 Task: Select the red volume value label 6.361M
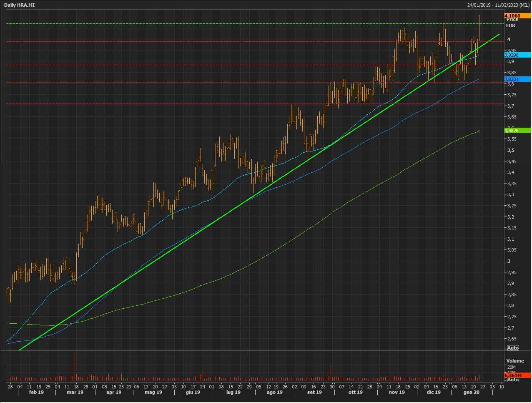tap(517, 375)
